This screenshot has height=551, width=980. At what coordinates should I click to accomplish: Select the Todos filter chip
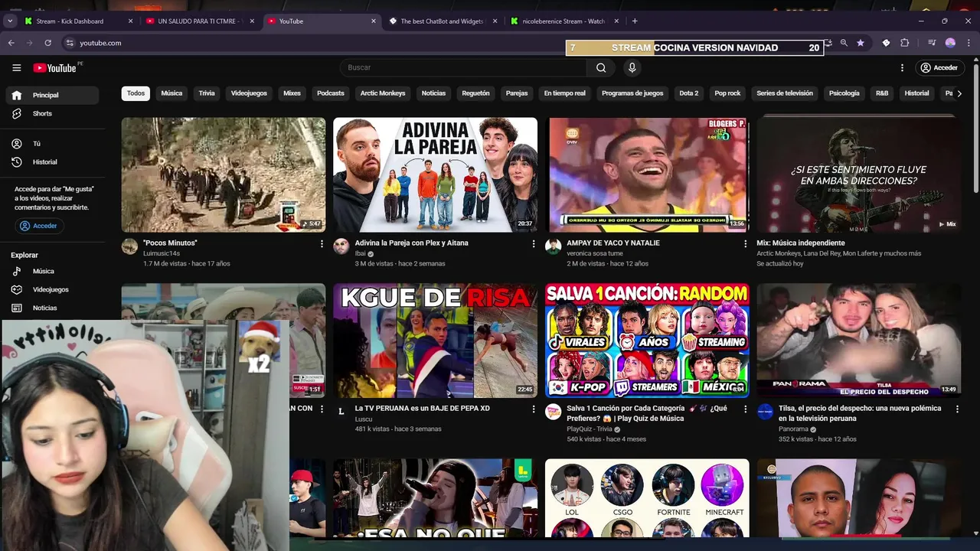click(136, 93)
